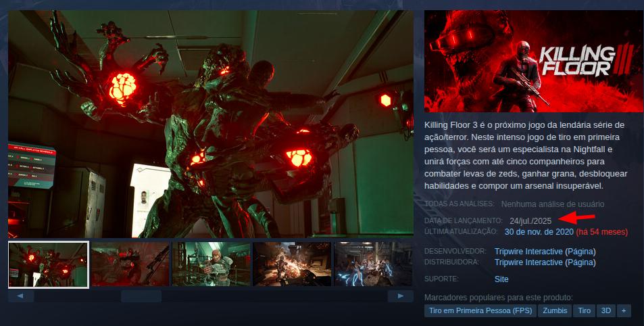Click the left scroll arrow under thumbnails
The width and height of the screenshot is (644, 326).
tap(20, 296)
